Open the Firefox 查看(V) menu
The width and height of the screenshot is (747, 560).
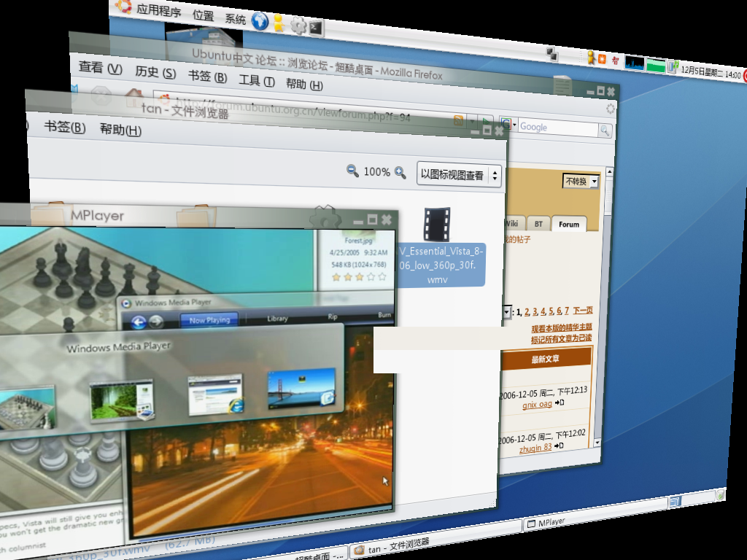pos(100,68)
